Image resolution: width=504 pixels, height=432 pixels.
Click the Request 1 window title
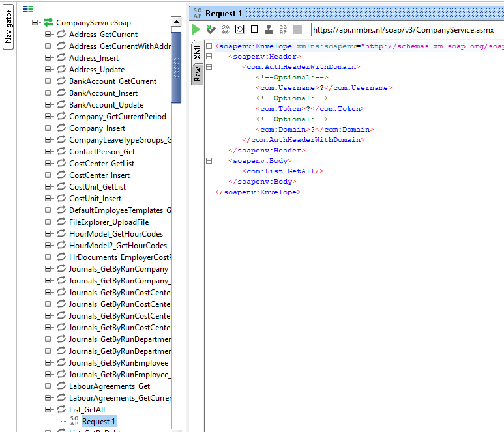click(224, 14)
